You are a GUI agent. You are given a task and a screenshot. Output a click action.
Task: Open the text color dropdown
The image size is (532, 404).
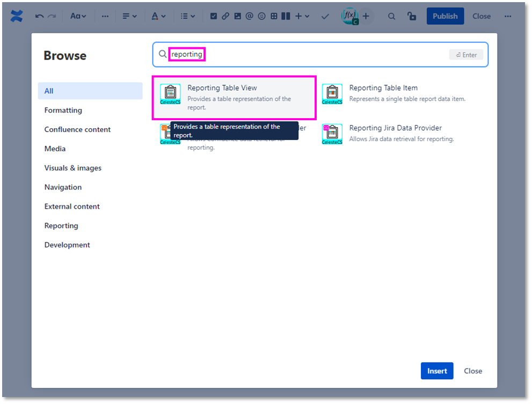coord(158,16)
